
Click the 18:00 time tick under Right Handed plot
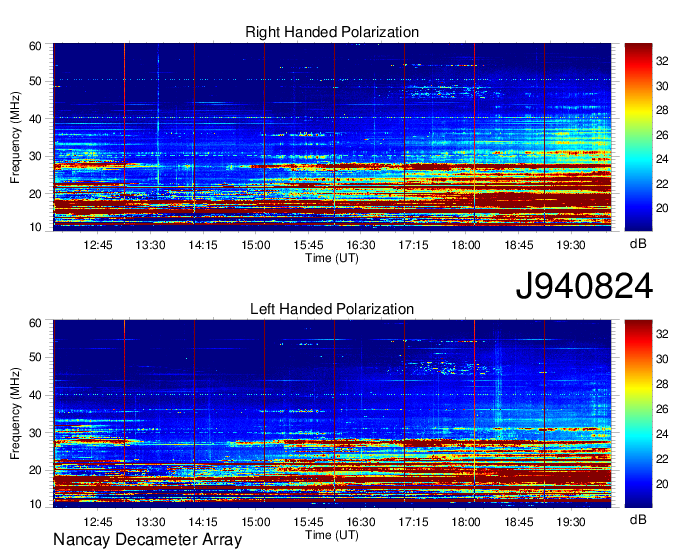(466, 245)
